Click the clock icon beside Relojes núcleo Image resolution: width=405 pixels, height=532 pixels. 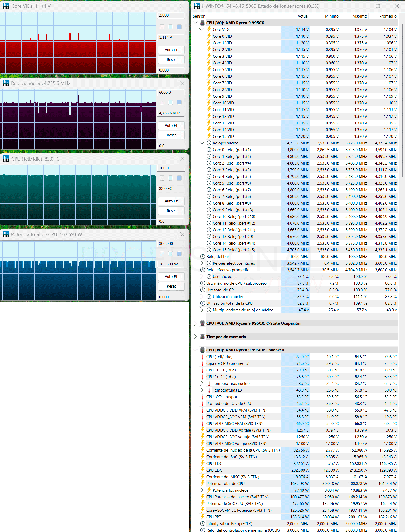point(209,143)
